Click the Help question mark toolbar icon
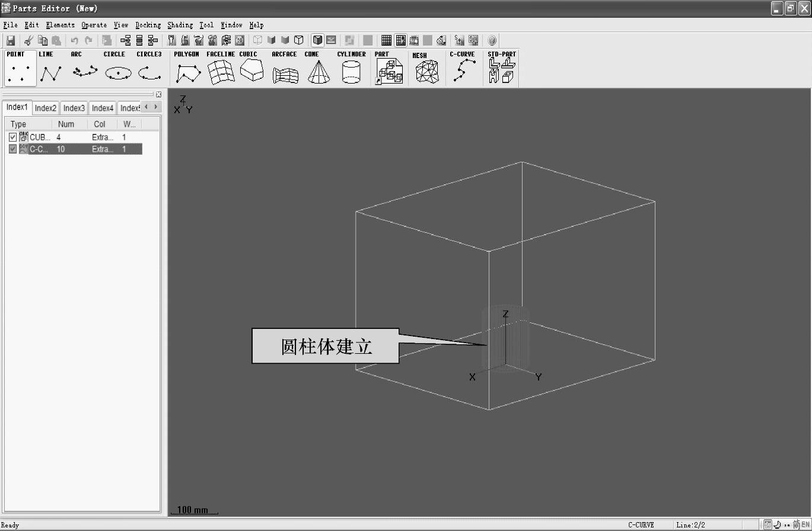The image size is (812, 531). click(492, 40)
